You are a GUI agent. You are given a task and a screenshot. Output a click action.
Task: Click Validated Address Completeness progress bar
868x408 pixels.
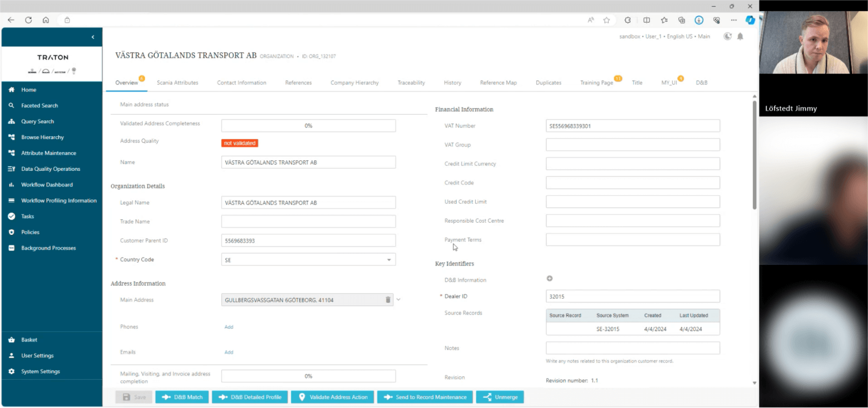(x=308, y=126)
